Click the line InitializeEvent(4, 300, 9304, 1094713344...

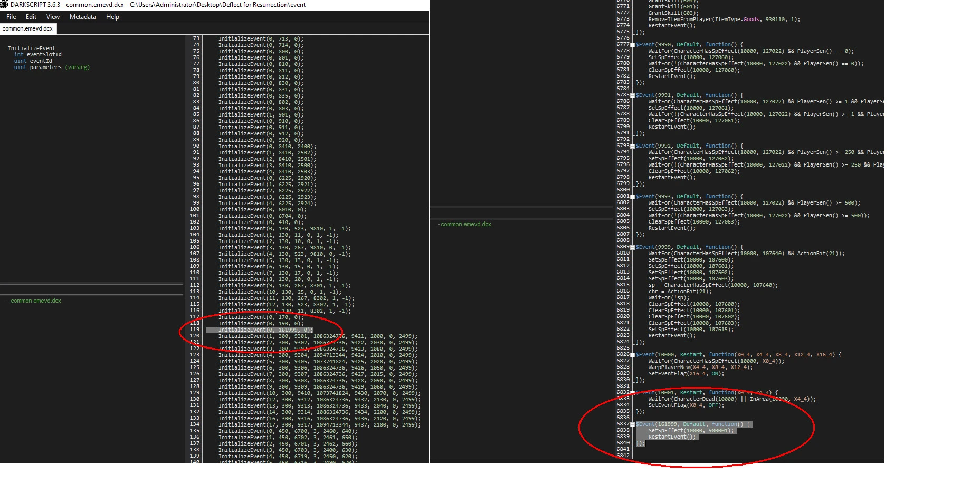point(318,355)
